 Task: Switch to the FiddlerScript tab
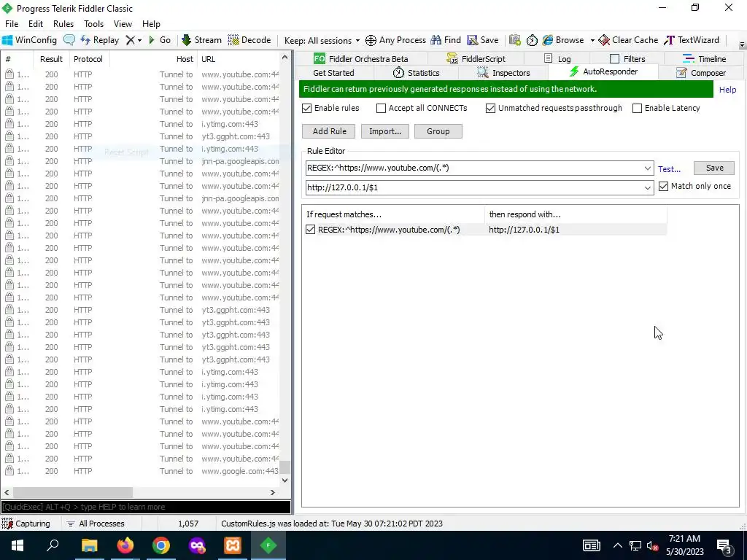476,59
